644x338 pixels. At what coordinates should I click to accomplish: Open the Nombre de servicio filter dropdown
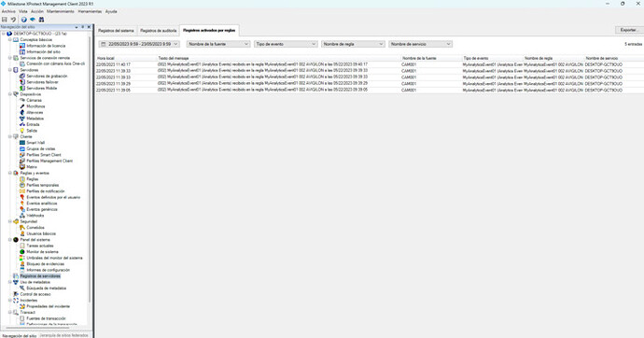point(420,44)
